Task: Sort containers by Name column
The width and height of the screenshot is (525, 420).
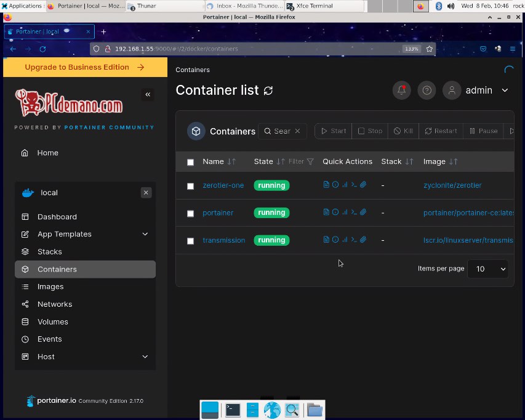Action: tap(219, 161)
